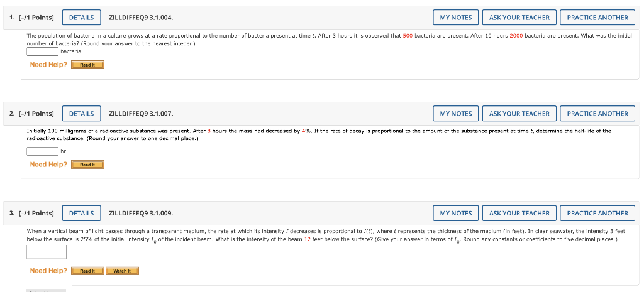Click ASK YOUR TEACHER for question 3
This screenshot has width=644, height=292.
click(519, 214)
